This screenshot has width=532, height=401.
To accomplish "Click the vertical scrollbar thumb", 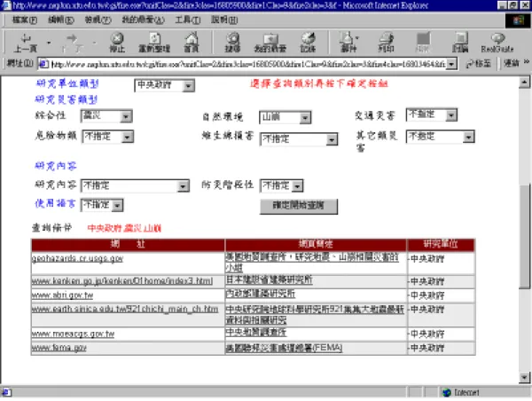I will click(524, 236).
